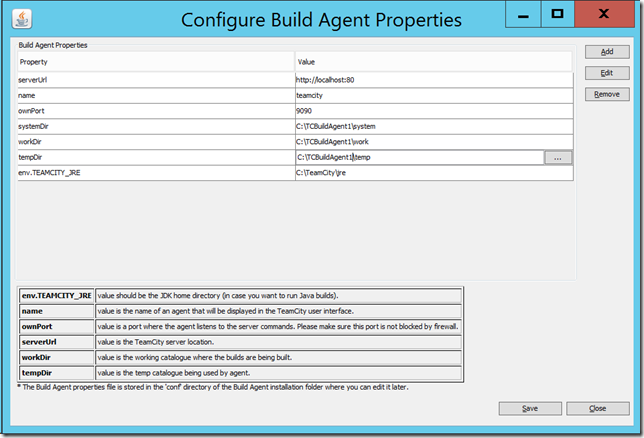Select the tempDir property cell
Screen dimensions: 644x438
[156, 157]
